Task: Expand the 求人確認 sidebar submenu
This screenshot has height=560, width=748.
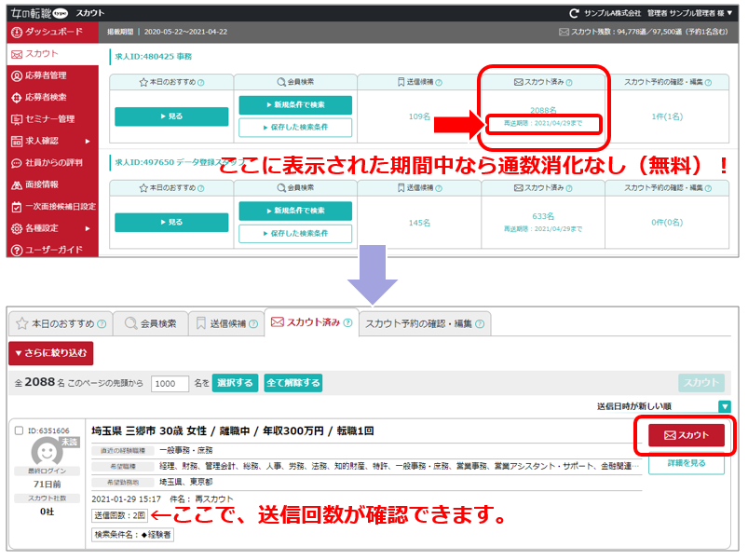Action: 88,142
